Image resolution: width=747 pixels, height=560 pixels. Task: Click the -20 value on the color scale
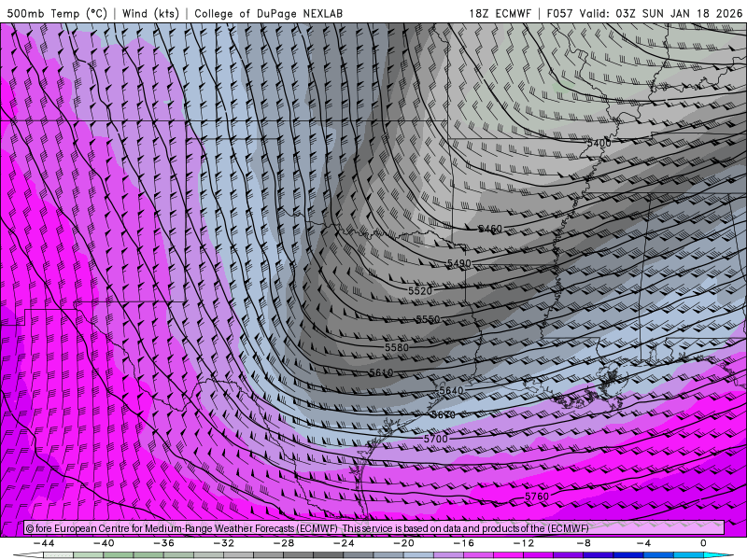(x=403, y=543)
